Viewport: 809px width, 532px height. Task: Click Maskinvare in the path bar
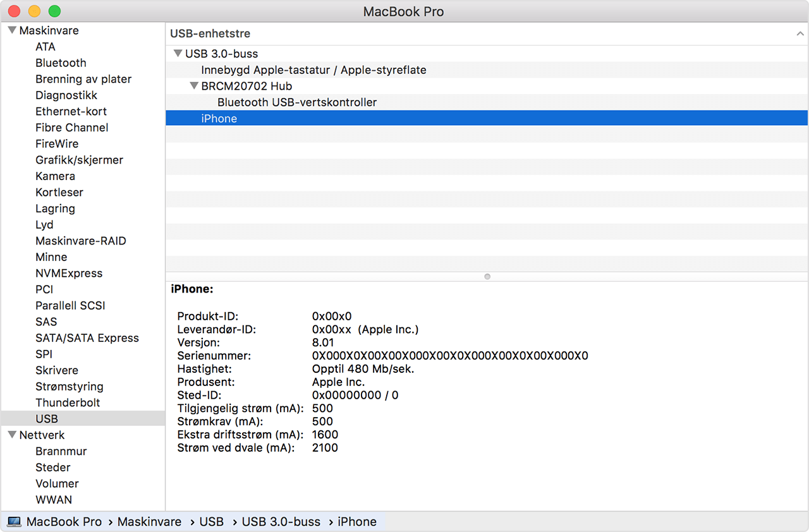pyautogui.click(x=149, y=522)
